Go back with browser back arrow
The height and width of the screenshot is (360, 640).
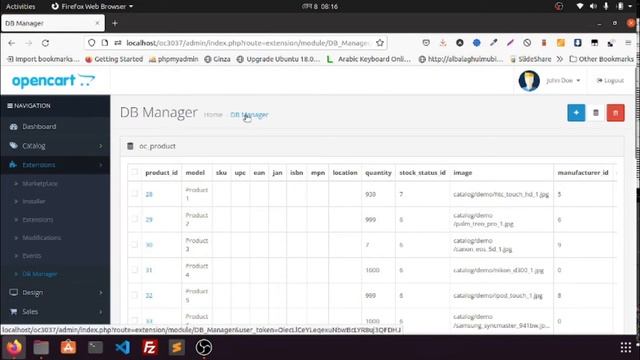point(11,43)
